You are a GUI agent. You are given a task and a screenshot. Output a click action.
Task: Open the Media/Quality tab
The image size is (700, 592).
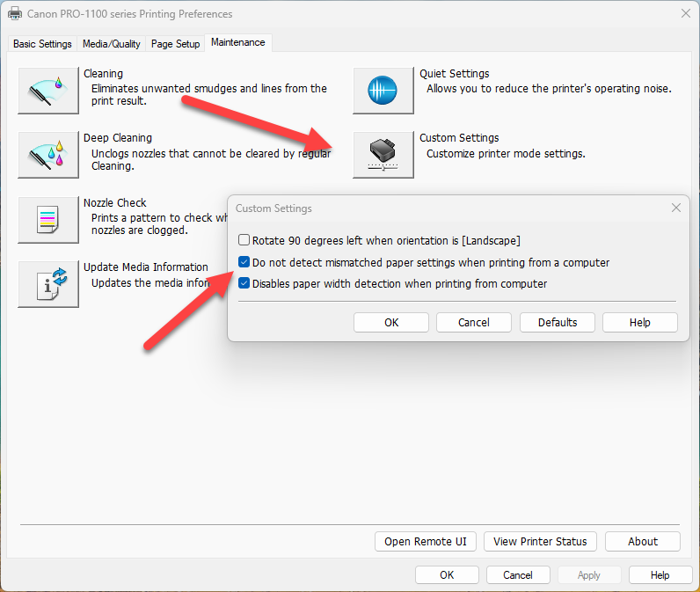tap(111, 44)
